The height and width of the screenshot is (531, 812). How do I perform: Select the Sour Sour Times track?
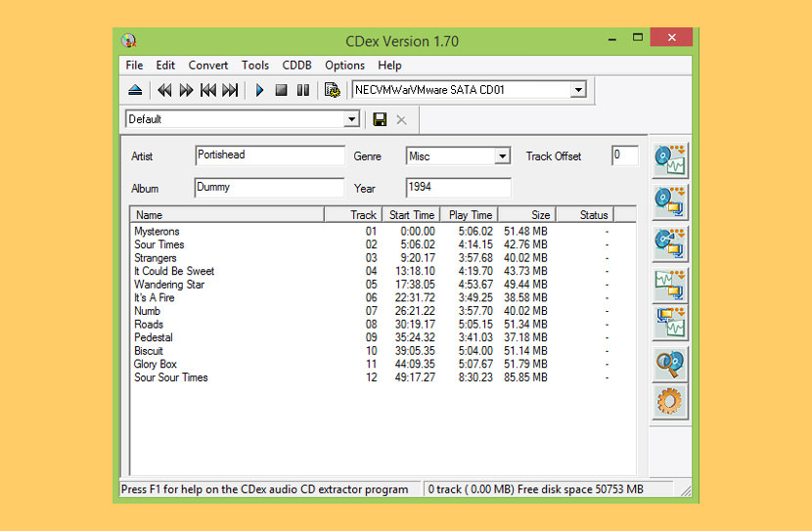(x=383, y=377)
